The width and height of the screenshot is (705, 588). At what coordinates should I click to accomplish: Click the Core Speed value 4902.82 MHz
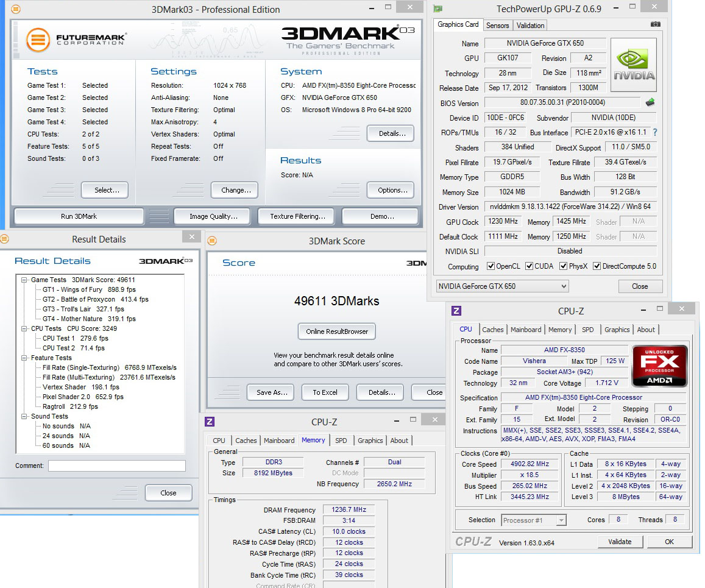(529, 464)
